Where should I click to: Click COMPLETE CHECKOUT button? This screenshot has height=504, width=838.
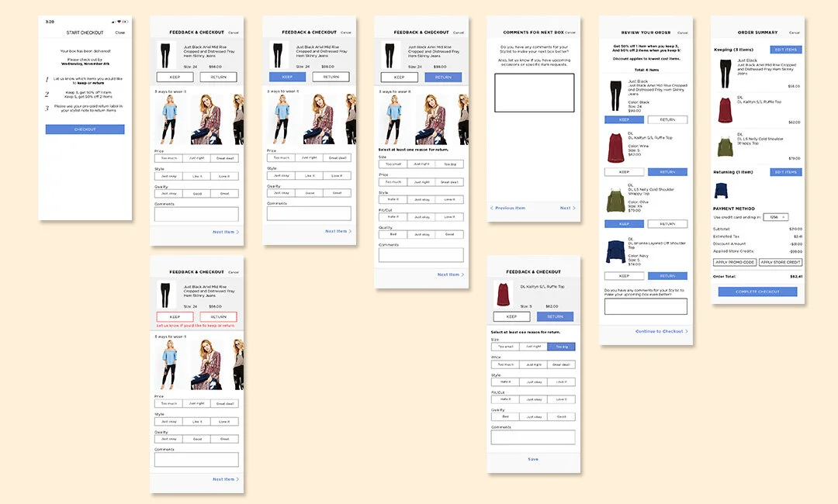(758, 292)
